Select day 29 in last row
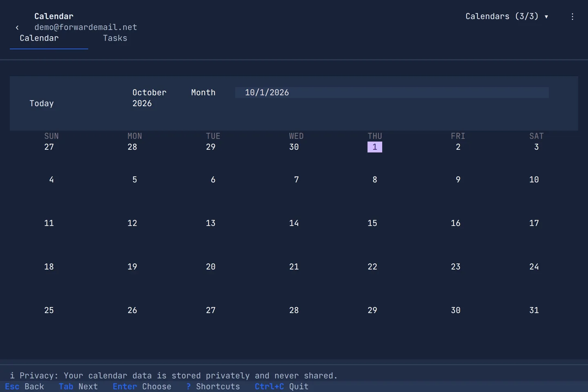The image size is (588, 392). pyautogui.click(x=372, y=310)
